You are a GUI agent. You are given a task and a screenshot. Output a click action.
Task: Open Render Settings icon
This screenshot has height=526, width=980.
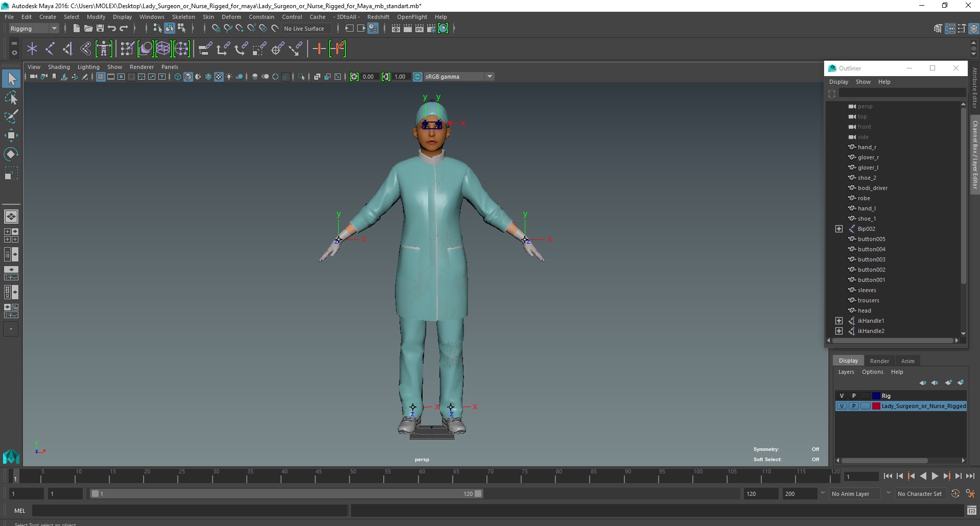click(431, 29)
